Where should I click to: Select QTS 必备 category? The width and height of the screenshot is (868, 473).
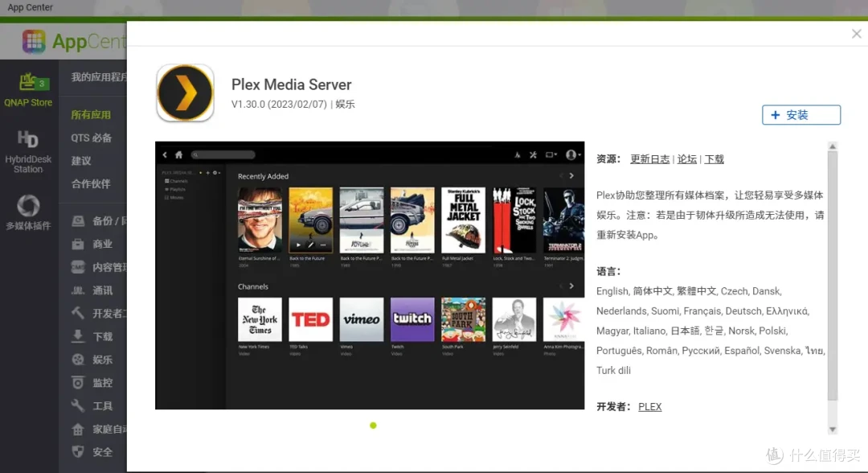point(92,138)
